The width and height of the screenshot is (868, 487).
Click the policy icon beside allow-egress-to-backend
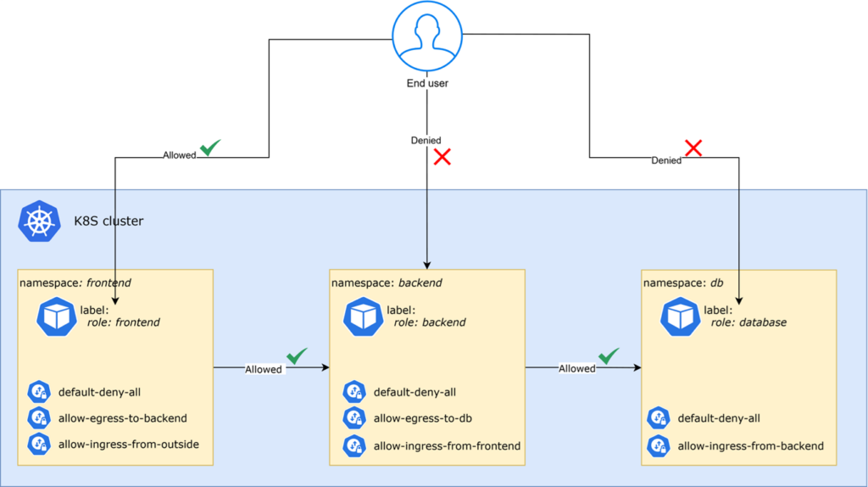click(x=39, y=417)
